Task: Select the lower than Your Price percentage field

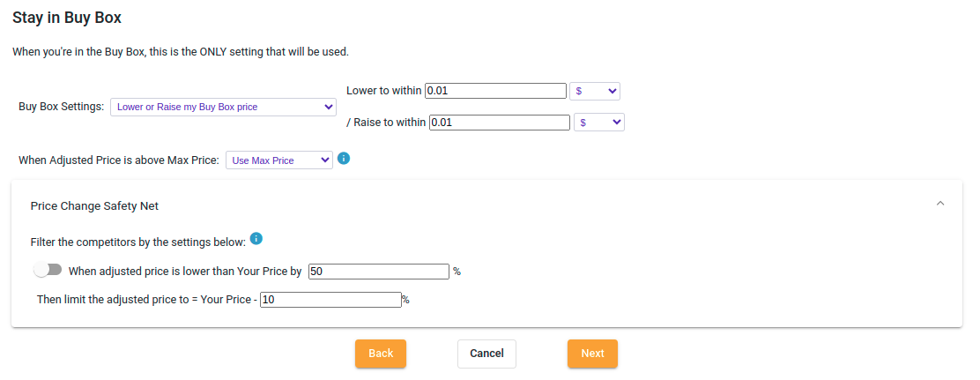Action: (379, 272)
